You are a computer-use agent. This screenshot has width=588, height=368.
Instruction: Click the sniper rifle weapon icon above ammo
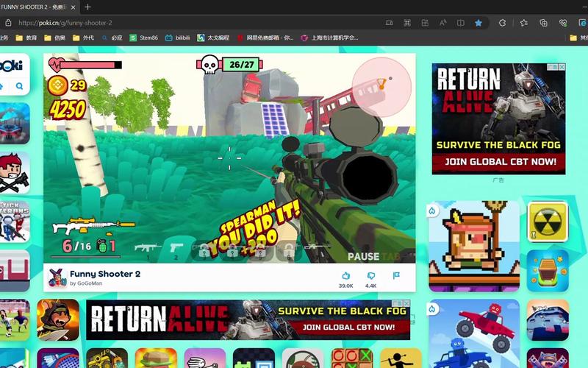coord(94,225)
